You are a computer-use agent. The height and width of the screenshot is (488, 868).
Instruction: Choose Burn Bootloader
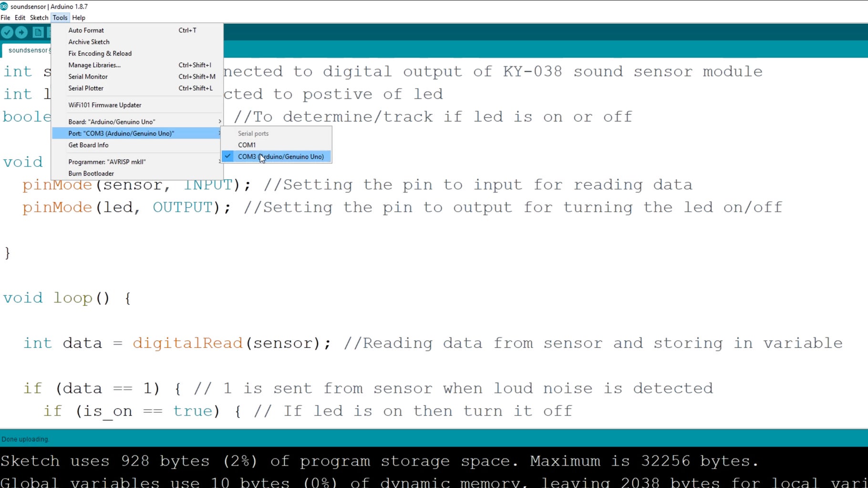tap(137, 173)
